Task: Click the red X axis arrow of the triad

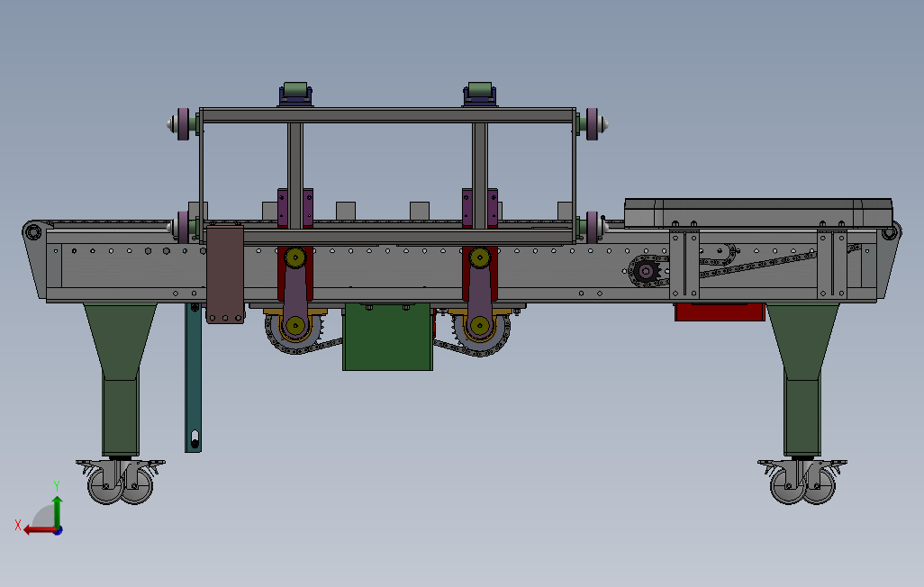Action: click(40, 530)
